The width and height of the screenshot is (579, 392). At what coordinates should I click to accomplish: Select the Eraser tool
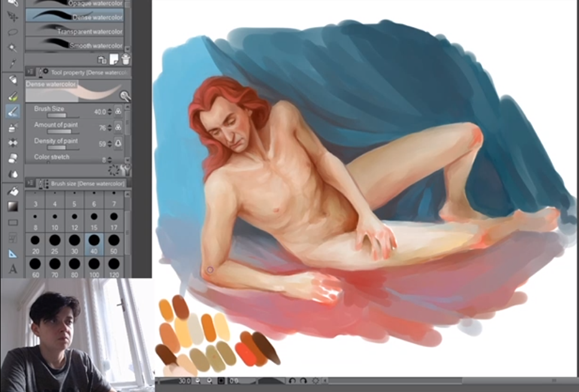click(13, 159)
